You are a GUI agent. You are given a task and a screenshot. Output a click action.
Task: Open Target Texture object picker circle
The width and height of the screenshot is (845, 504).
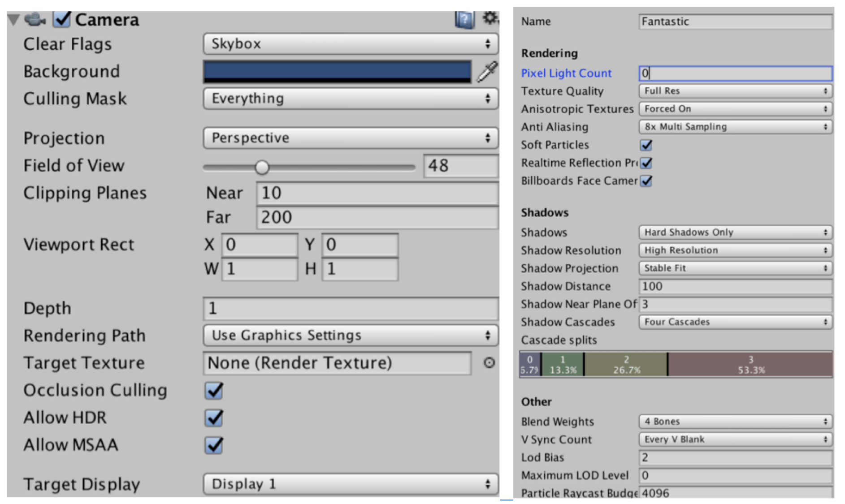(x=489, y=362)
